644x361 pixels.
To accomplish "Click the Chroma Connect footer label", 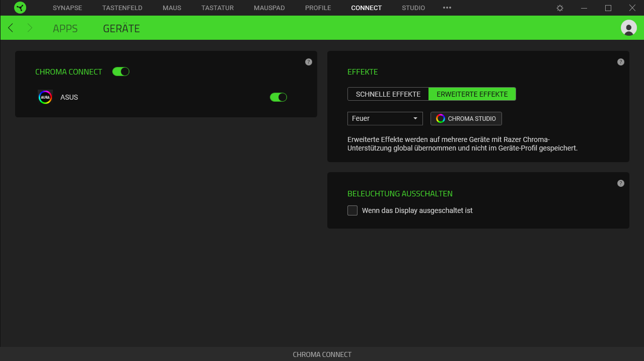I will [x=322, y=354].
